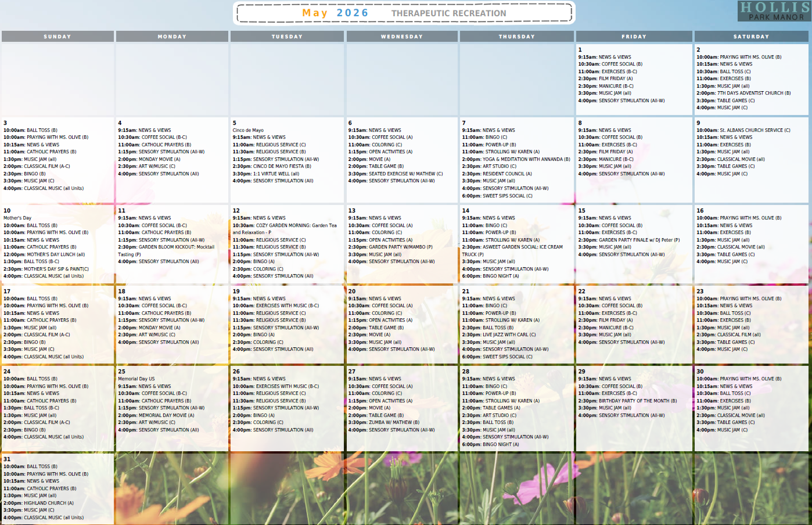The image size is (812, 525).
Task: Click "BIRTHDAY PARTY OF THE MONTH (B)" event
Action: (x=638, y=401)
